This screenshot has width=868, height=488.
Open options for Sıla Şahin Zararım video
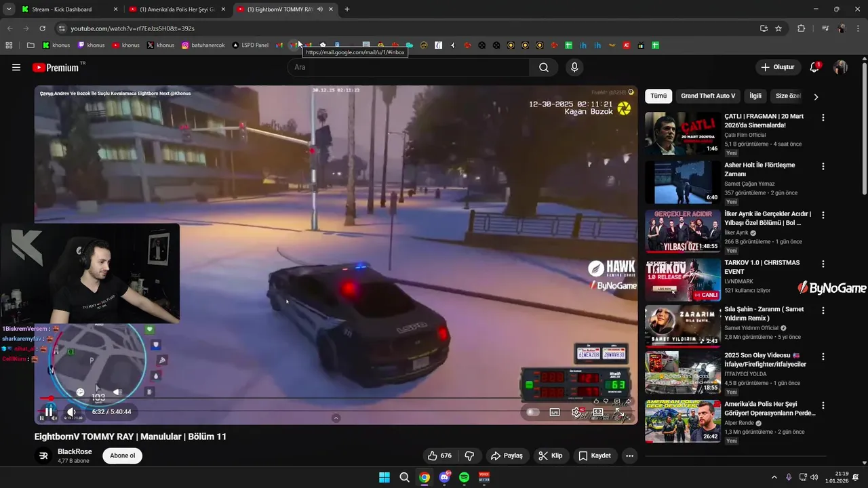point(823,310)
